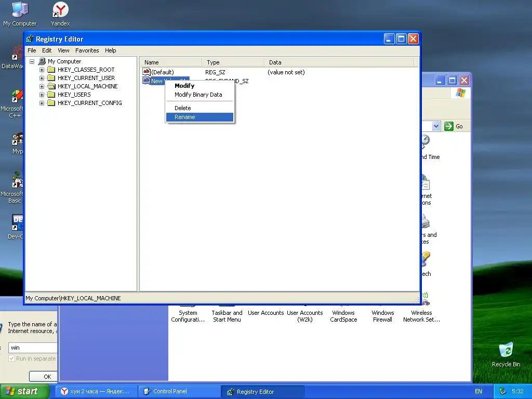This screenshot has width=532, height=399.
Task: Toggle the Run in separate memory checkbox
Action: tap(11, 358)
